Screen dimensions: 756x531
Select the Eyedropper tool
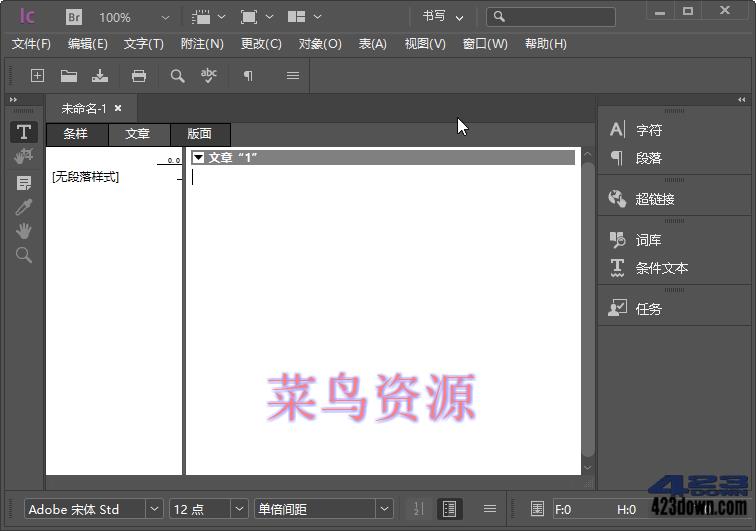(x=24, y=207)
